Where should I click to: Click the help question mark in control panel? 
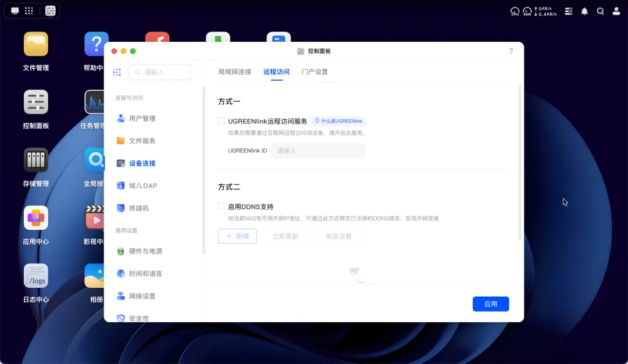coord(511,51)
